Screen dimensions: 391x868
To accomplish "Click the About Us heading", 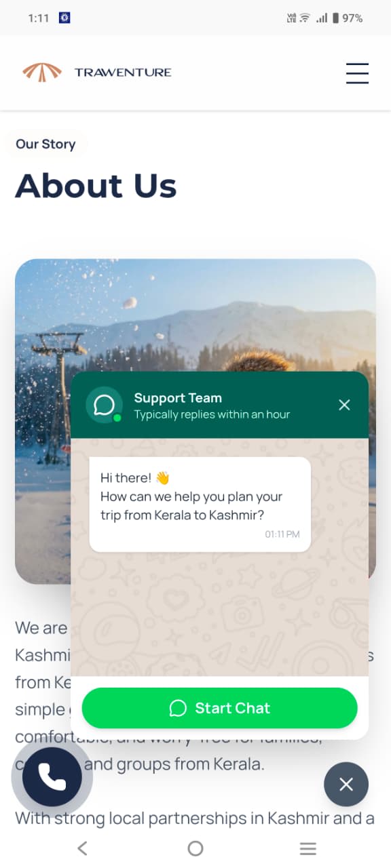I will point(96,185).
